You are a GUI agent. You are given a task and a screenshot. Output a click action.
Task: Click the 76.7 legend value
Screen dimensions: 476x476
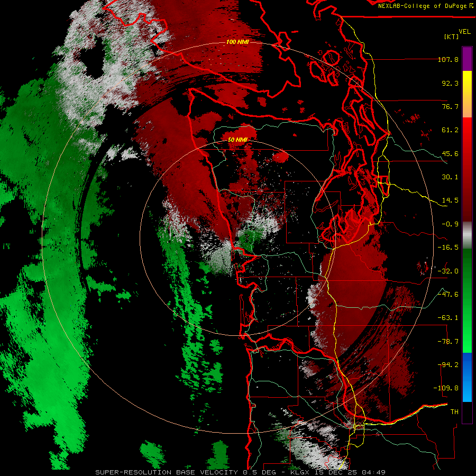click(x=450, y=106)
